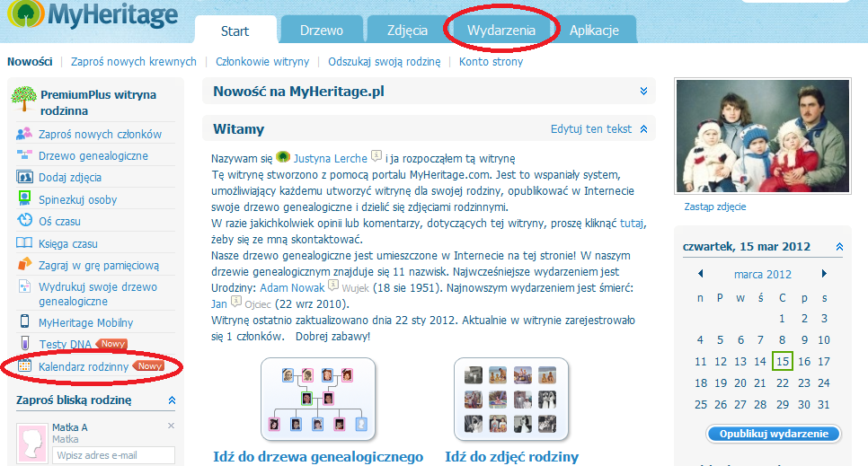The image size is (868, 466).
Task: Click the MyHeritage icon beside Justyna Lerche
Action: pyautogui.click(x=283, y=157)
